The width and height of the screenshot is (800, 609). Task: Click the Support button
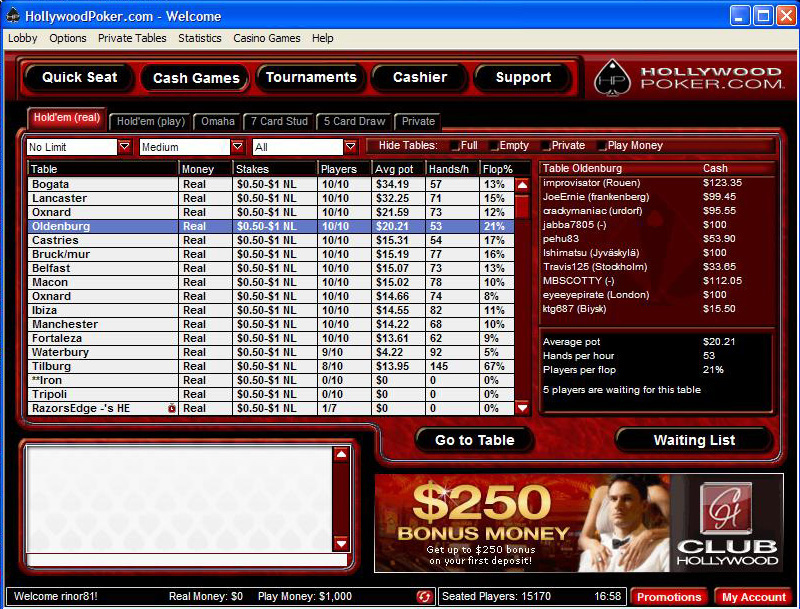523,78
